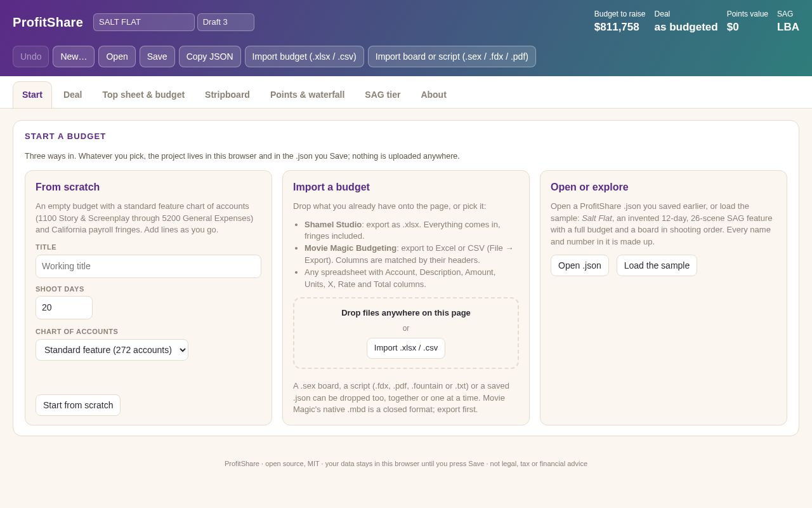Click the "START A BUDGET" section title
Viewport: 812px width, 508px height.
(65, 137)
